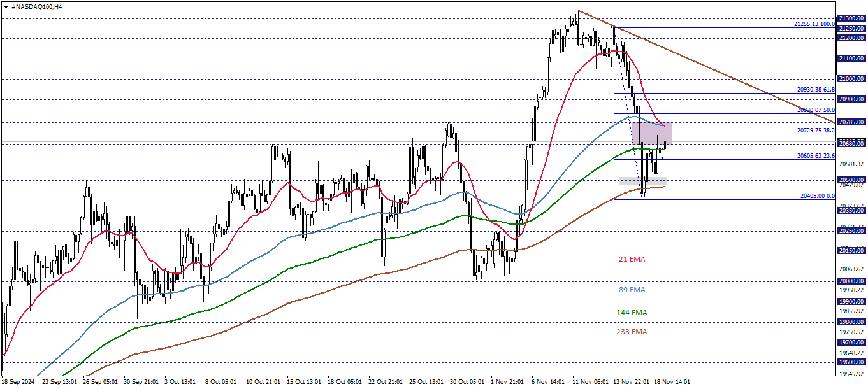Click the 19700.00 price level label

click(x=851, y=342)
